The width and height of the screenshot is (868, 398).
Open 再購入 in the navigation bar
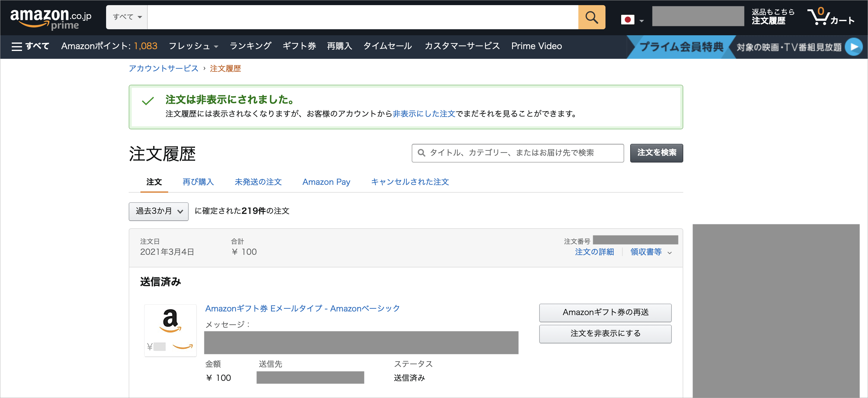point(339,46)
